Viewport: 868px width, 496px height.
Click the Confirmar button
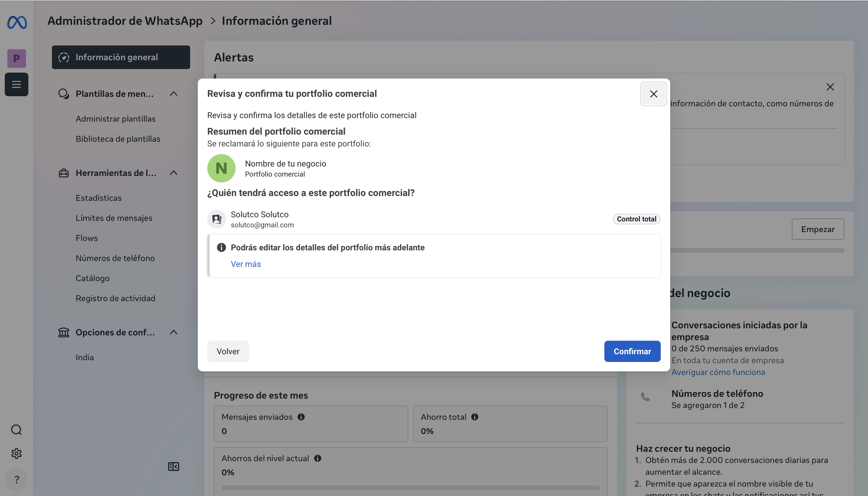point(632,352)
